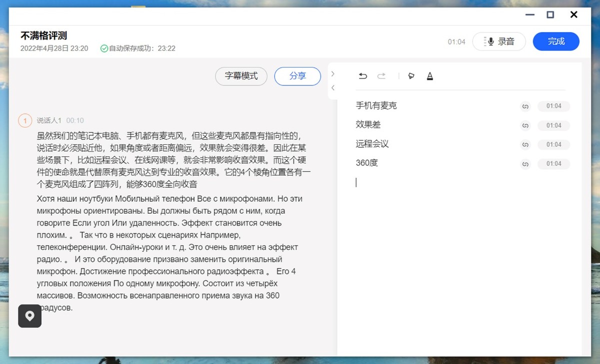The width and height of the screenshot is (600, 364).
Task: Click the 分享 share button
Action: [297, 76]
